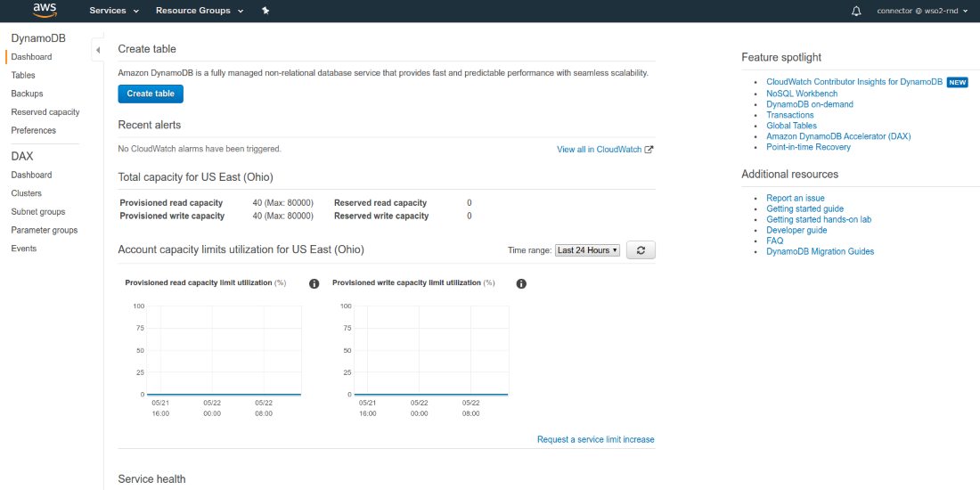Open the Developer guide link
The image size is (980, 490).
tap(796, 230)
